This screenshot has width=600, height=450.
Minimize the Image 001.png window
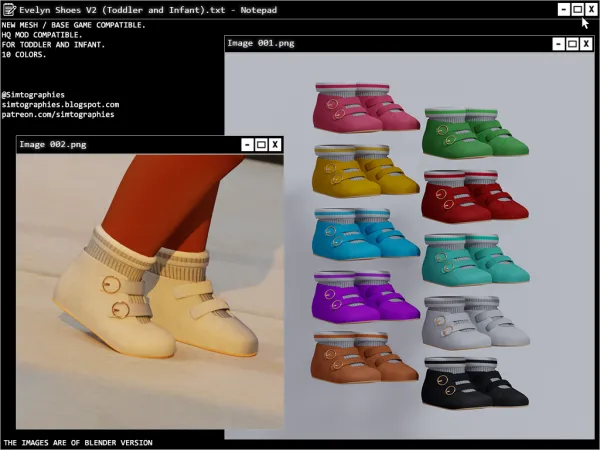pyautogui.click(x=558, y=44)
